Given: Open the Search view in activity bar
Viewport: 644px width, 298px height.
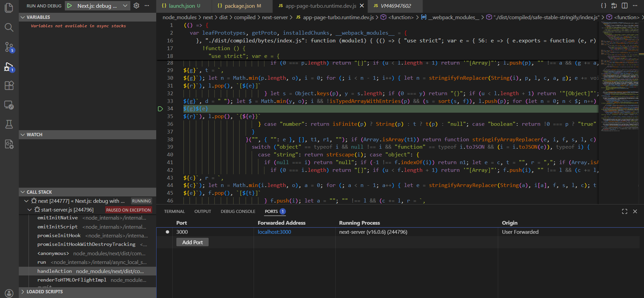Looking at the screenshot, I should (x=9, y=27).
